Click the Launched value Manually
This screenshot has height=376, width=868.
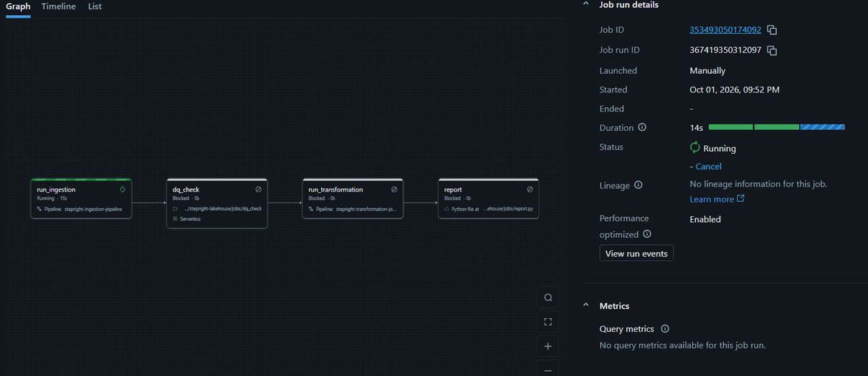[707, 71]
